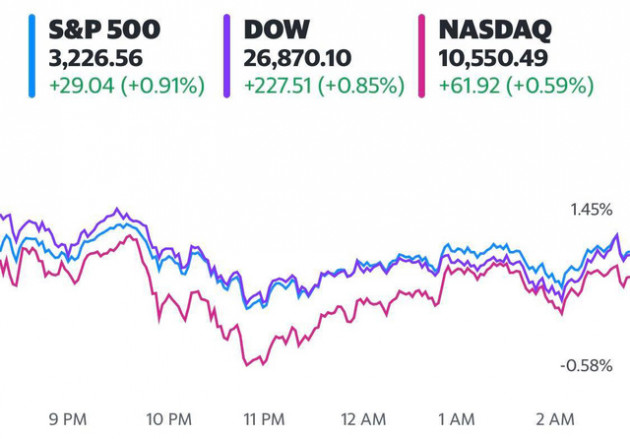This screenshot has height=439, width=630.
Task: Click the NASDAQ value 10,550.49
Action: pos(493,59)
